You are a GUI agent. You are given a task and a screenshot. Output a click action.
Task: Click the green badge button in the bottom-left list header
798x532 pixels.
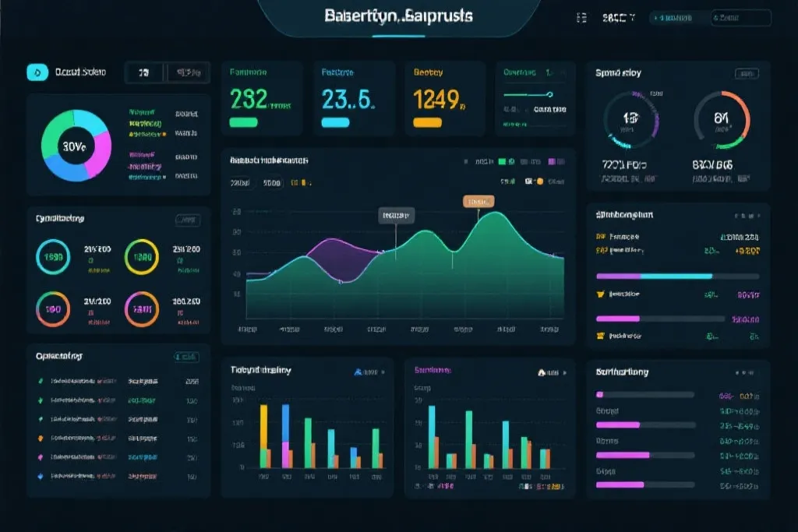pos(186,357)
